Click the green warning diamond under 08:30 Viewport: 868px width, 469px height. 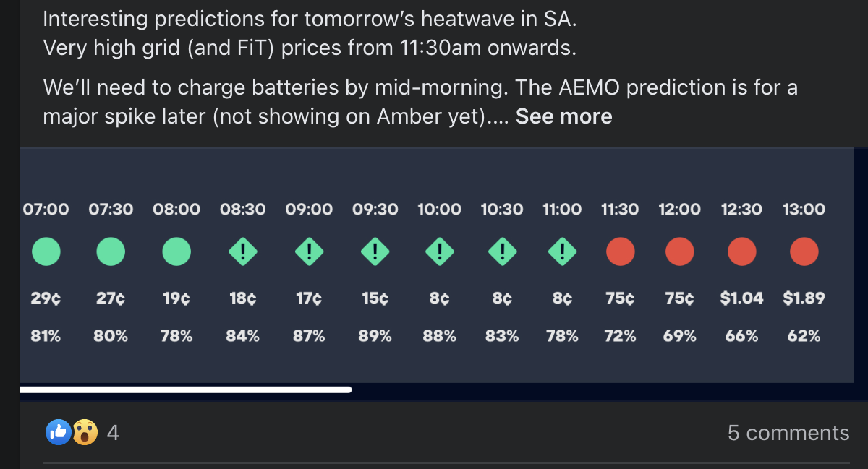point(243,252)
